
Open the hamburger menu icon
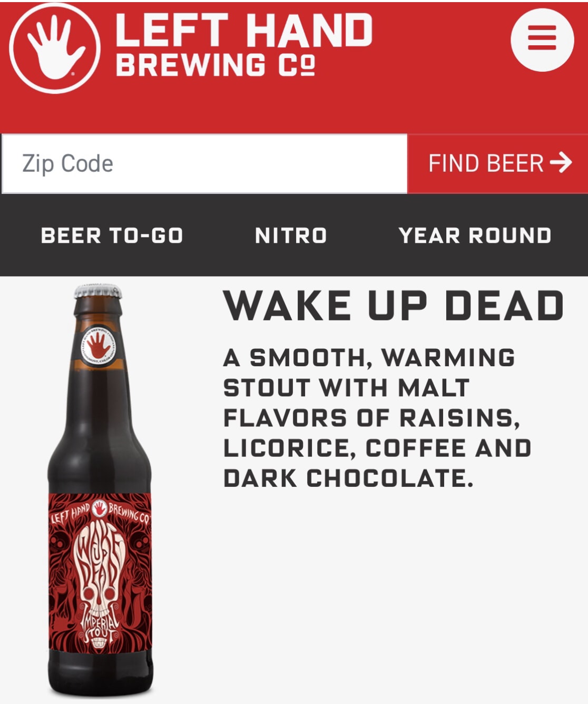(x=542, y=40)
